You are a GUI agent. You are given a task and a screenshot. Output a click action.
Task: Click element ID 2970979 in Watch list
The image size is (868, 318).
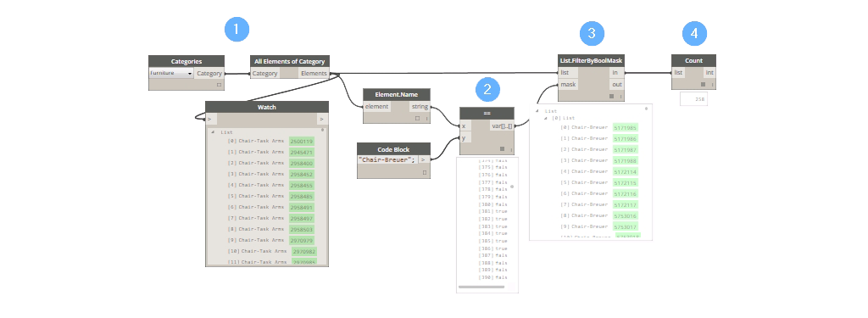302,240
